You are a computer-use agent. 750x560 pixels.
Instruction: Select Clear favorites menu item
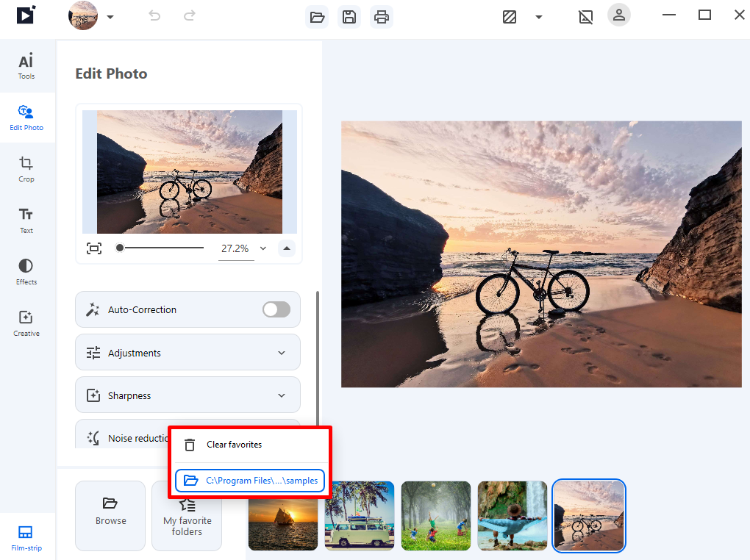(x=251, y=445)
